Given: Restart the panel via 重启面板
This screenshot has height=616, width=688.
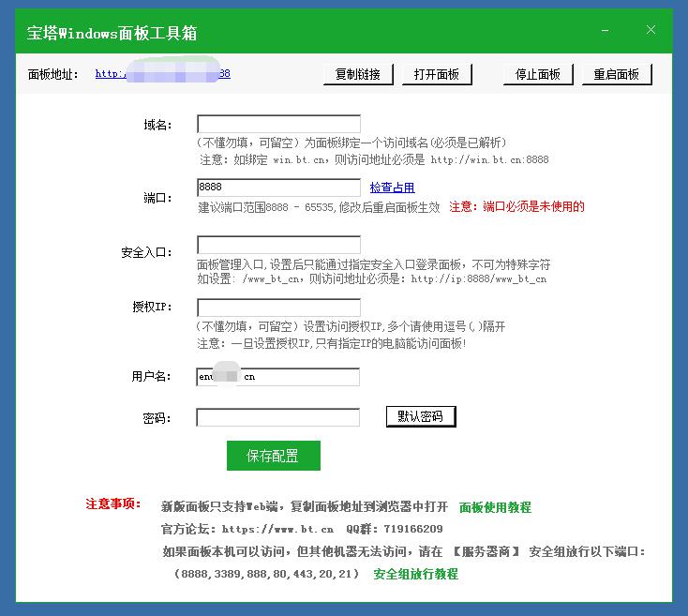Looking at the screenshot, I should pos(616,74).
